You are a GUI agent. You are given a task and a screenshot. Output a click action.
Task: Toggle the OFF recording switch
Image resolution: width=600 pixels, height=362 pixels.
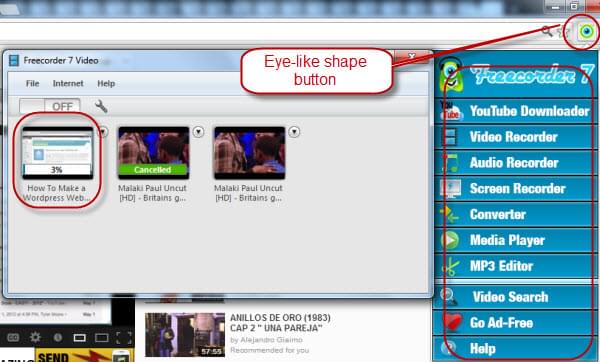coord(50,106)
